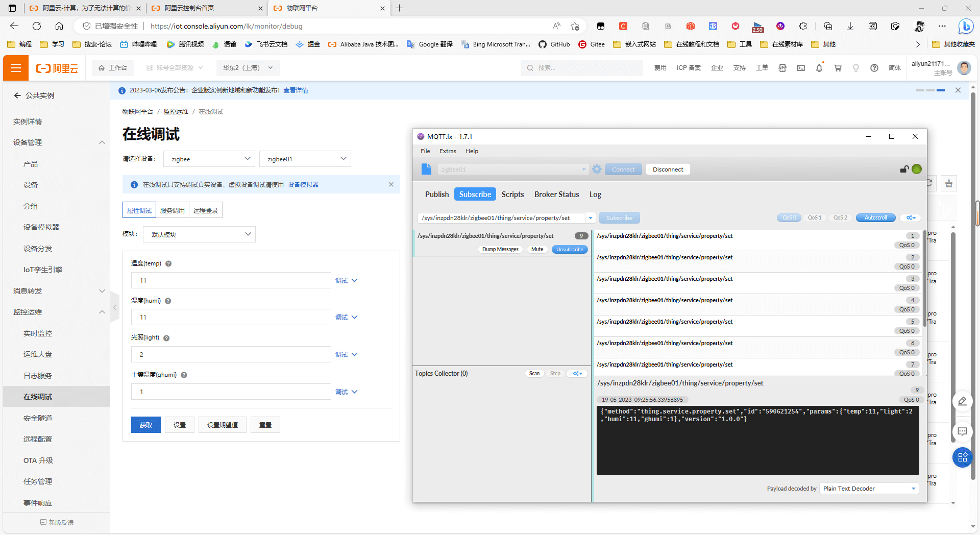The width and height of the screenshot is (980, 535).
Task: Switch to MQTT.fx Publish tab
Action: point(437,194)
